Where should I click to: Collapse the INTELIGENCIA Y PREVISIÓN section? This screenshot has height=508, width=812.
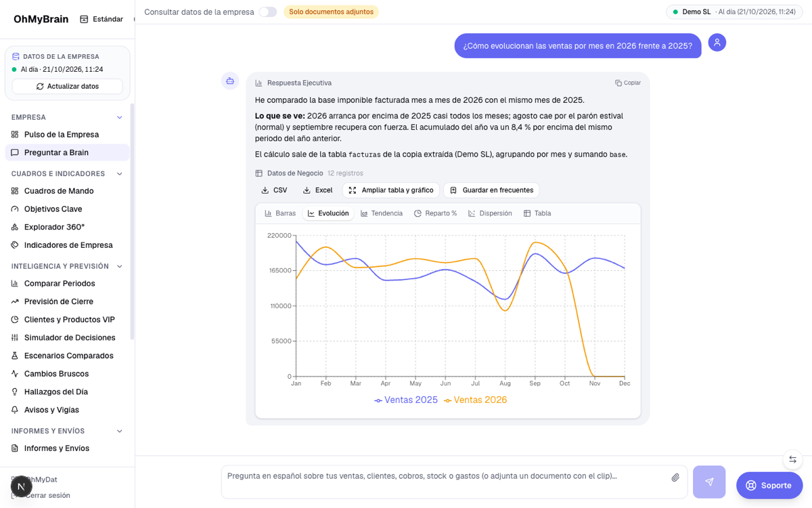pyautogui.click(x=120, y=266)
